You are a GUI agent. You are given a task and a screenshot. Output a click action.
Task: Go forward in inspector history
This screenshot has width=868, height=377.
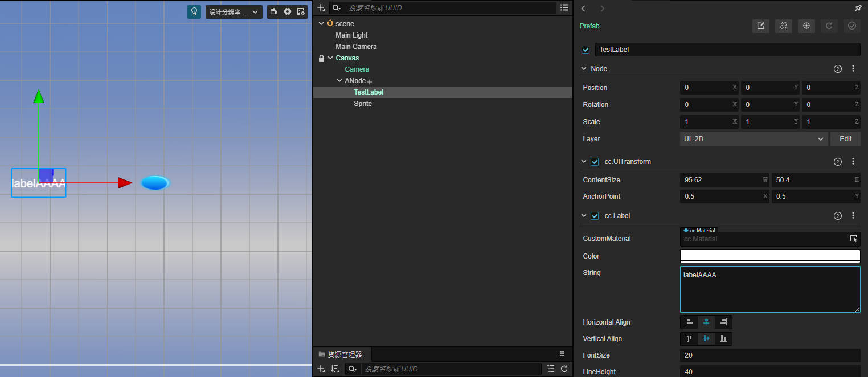tap(603, 9)
